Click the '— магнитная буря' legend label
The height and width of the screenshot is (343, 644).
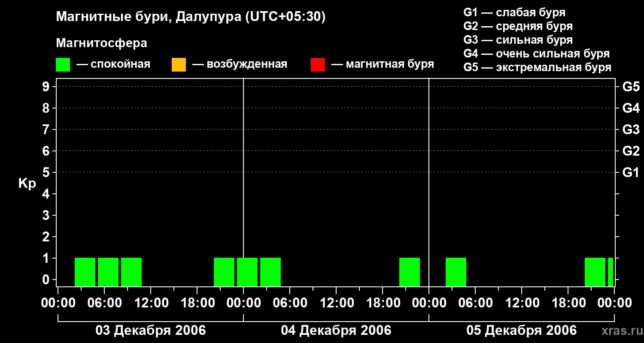point(383,64)
